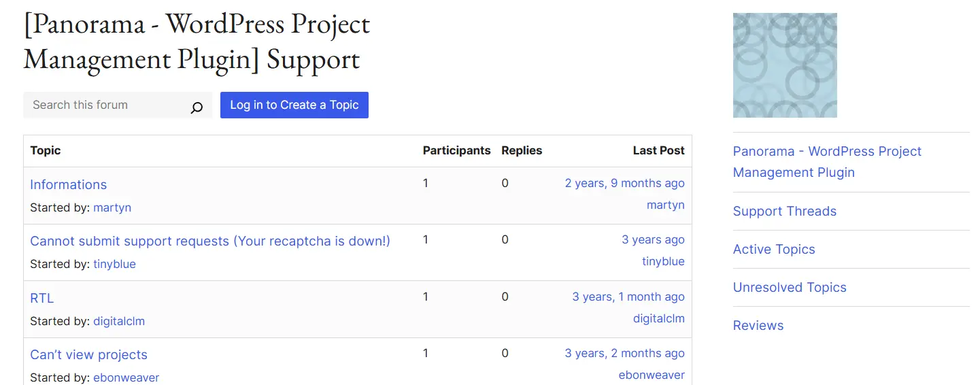This screenshot has width=980, height=385.
Task: Go to Active Topics
Action: [x=774, y=249]
